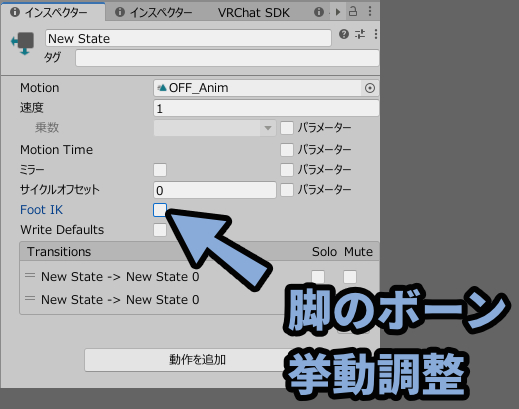Image resolution: width=519 pixels, height=409 pixels.
Task: Click the 速度 (speed) value field
Action: pos(266,108)
